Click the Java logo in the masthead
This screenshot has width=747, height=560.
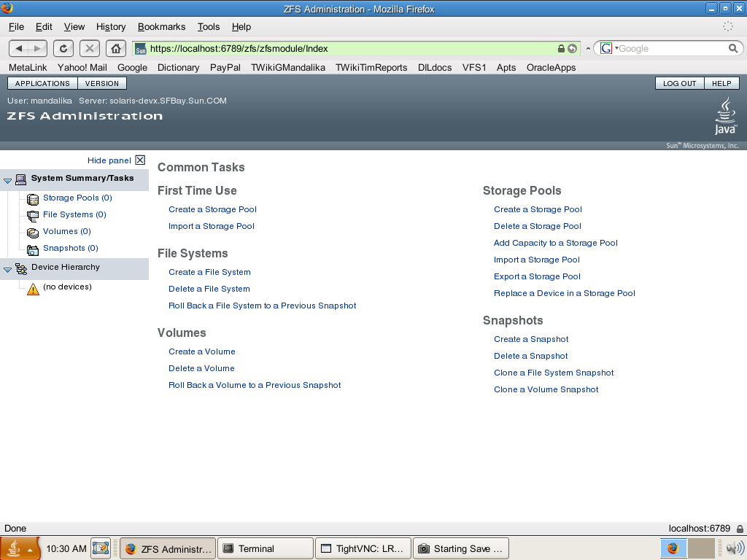point(726,116)
